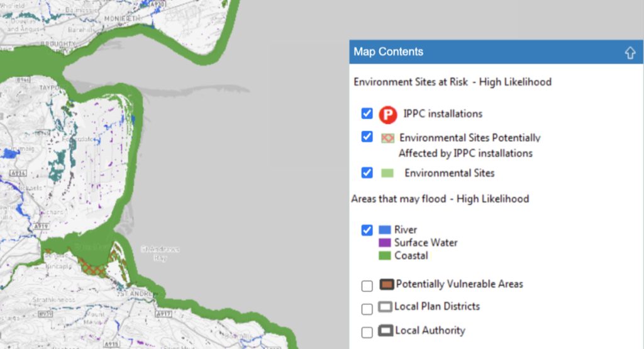
Task: Disable the Environmental Sites layer checkbox
Action: [367, 172]
